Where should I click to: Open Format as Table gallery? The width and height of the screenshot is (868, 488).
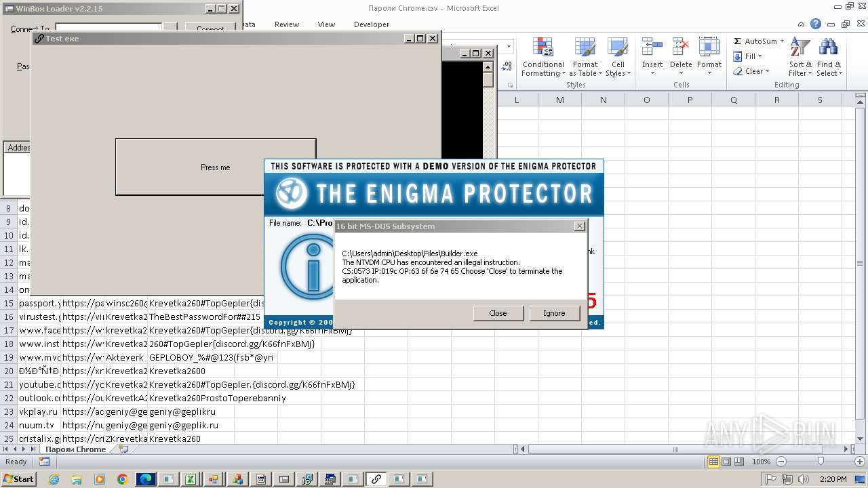[x=585, y=57]
